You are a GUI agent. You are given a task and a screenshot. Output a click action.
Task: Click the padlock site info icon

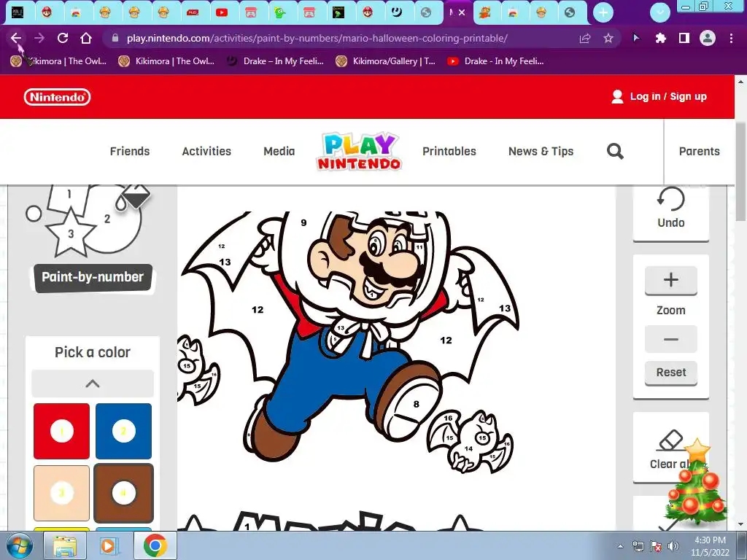[x=115, y=38]
